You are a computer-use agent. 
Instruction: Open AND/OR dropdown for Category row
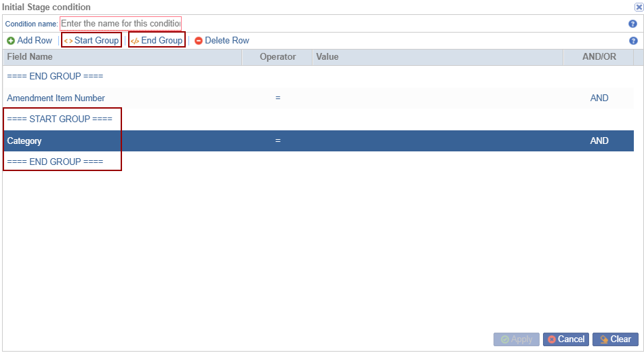599,141
